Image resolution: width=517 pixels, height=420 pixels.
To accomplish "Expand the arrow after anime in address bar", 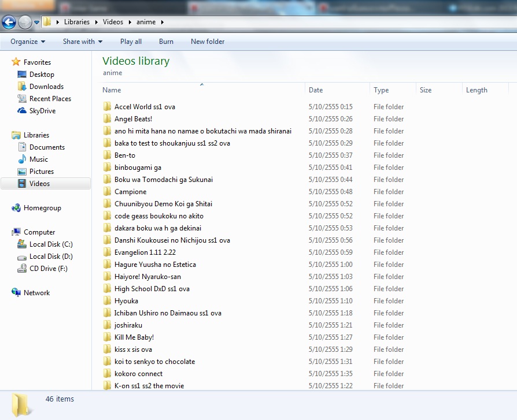I will coord(163,22).
